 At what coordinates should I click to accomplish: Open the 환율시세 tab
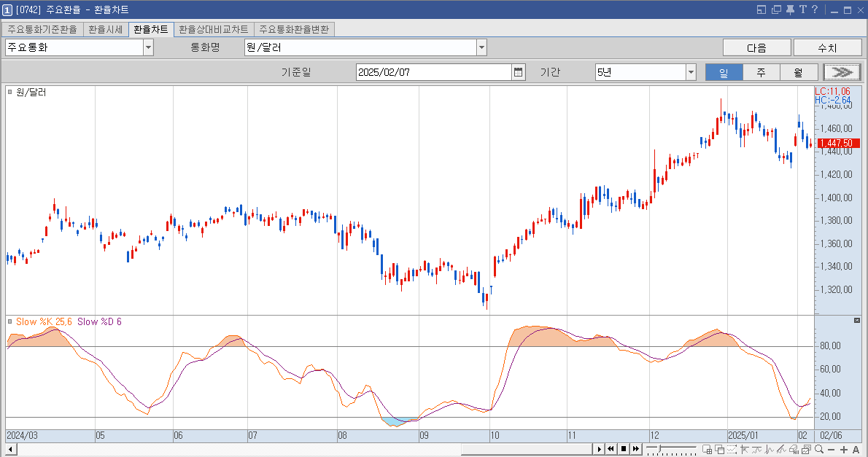click(105, 29)
